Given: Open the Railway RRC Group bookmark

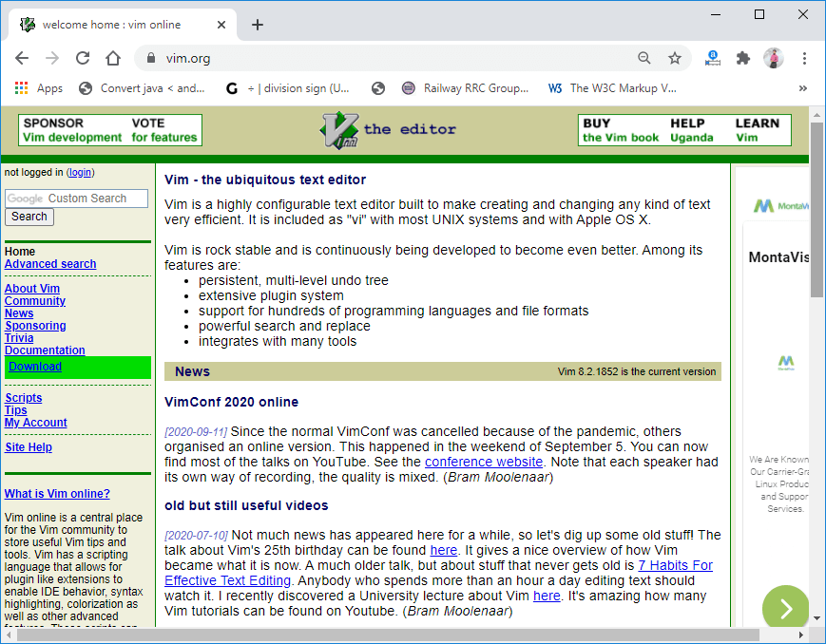Looking at the screenshot, I should (465, 88).
